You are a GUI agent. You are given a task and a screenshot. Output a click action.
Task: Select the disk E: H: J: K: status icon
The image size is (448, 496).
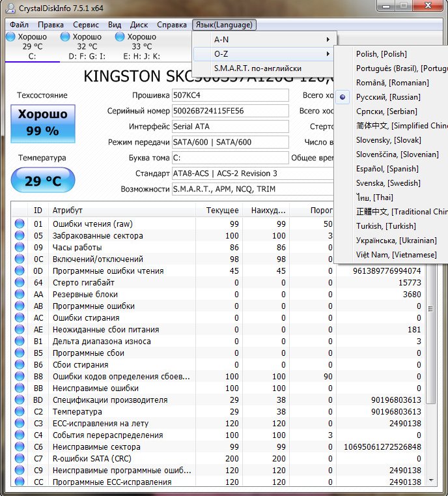(120, 36)
